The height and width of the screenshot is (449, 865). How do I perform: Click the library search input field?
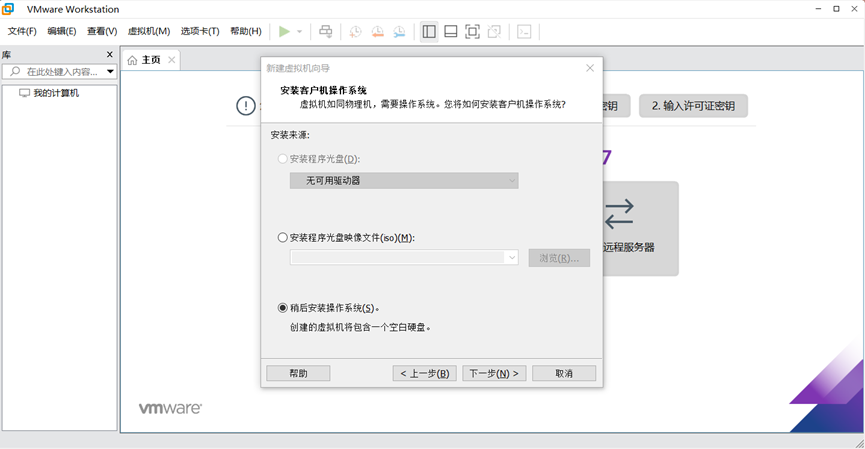pyautogui.click(x=62, y=72)
